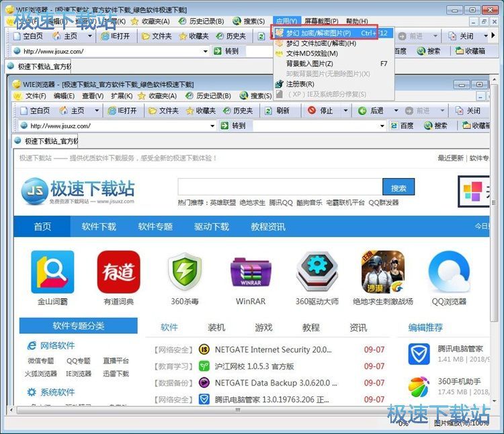Screen dimensions: 504x434
Task: Open 沪江网校 1.0.5.3 官方版 link
Action: (254, 366)
